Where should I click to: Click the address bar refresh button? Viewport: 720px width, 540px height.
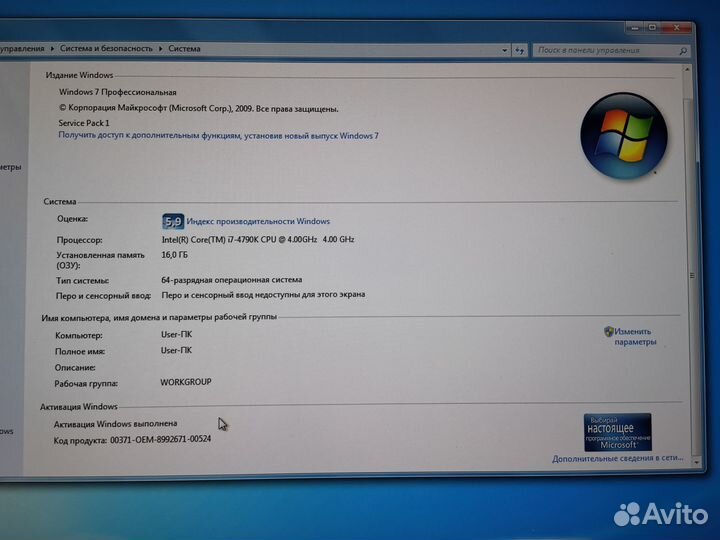(519, 51)
